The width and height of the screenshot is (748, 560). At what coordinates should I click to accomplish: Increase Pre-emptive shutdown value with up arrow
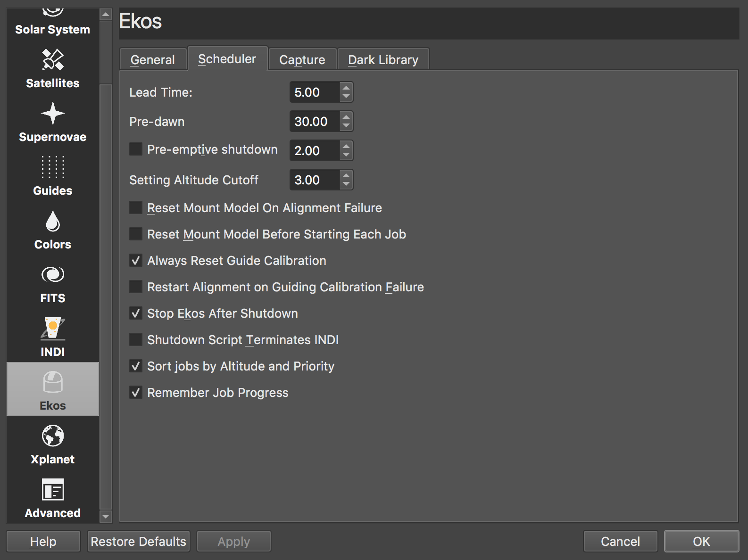tap(346, 146)
